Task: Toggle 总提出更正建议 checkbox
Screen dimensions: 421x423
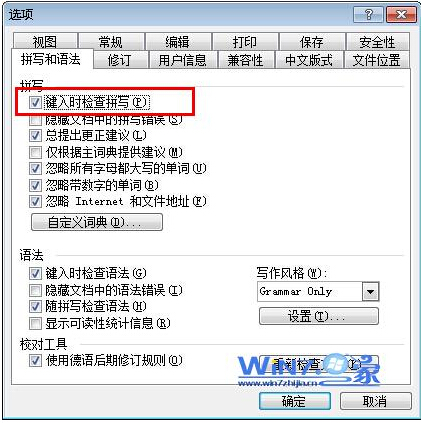Action: (35, 135)
